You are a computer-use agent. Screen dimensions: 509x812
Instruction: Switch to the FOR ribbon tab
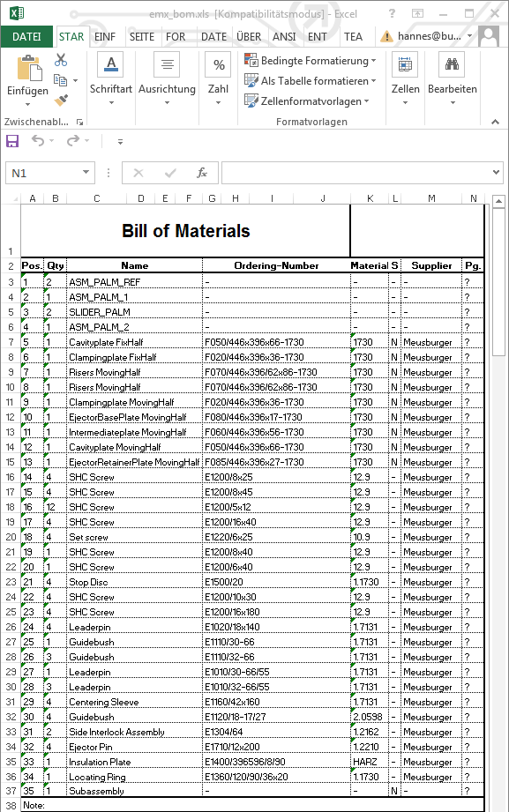point(176,37)
